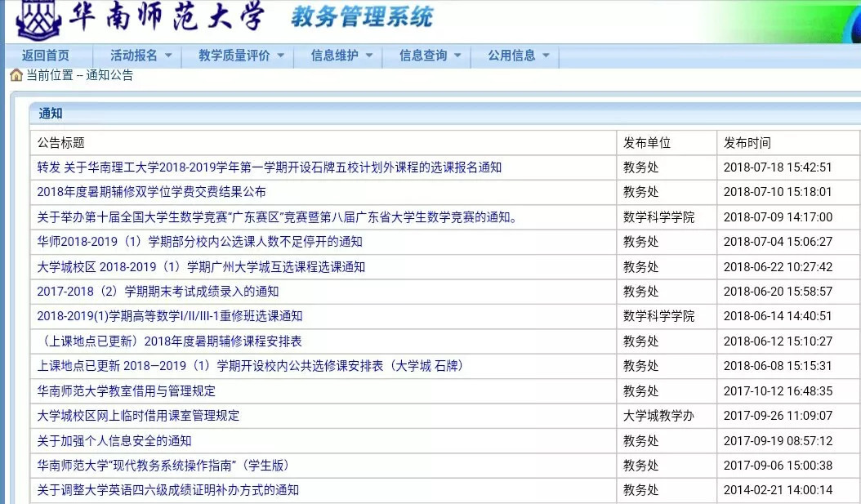This screenshot has height=504, width=861.
Task: Open 高等数学I/II/III-1重修班选课通知 link
Action: click(170, 316)
